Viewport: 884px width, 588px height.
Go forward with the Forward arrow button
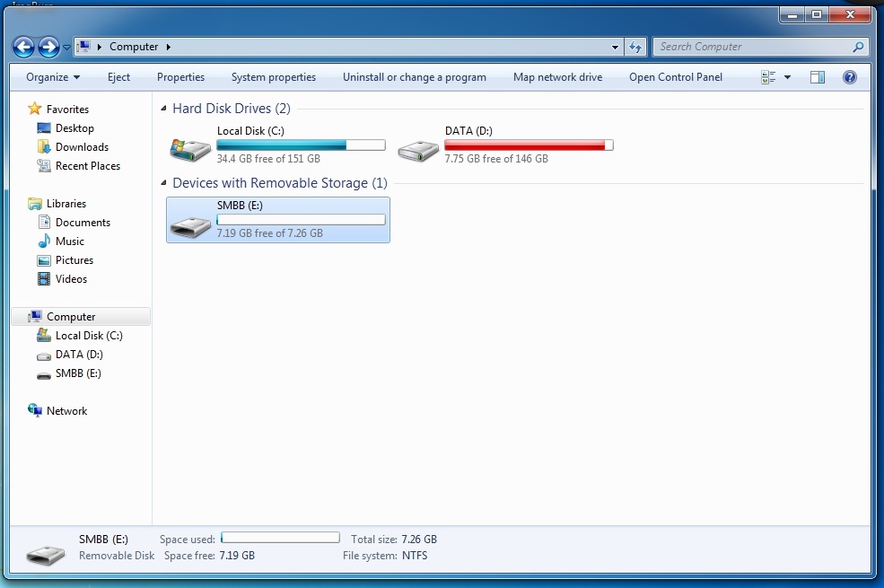(x=49, y=47)
